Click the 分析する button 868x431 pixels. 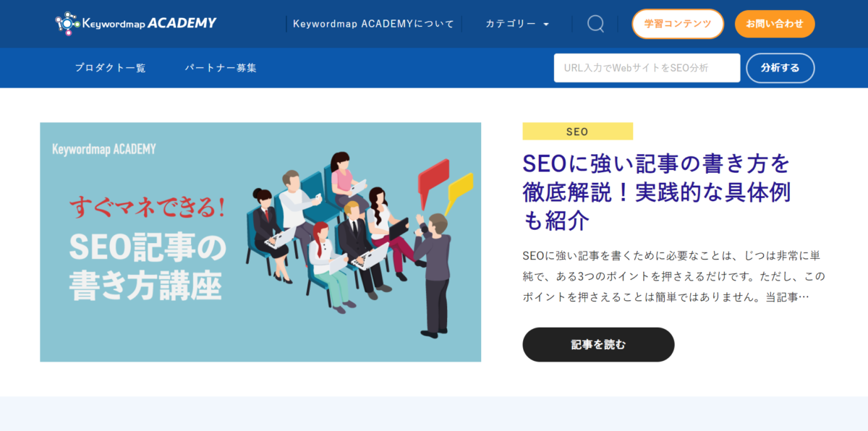(x=780, y=68)
